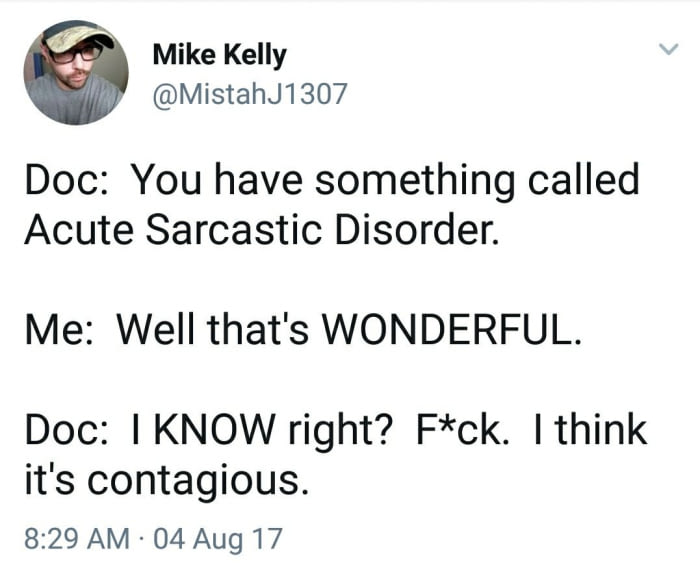This screenshot has height=576, width=700.
Task: Click the line 'Doc: You have something called'
Action: (x=332, y=179)
